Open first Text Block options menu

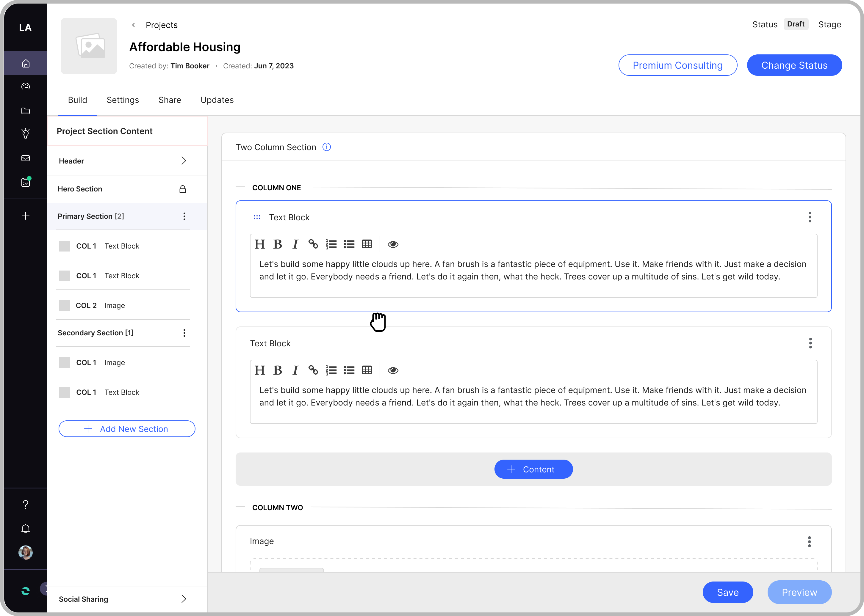click(x=810, y=217)
